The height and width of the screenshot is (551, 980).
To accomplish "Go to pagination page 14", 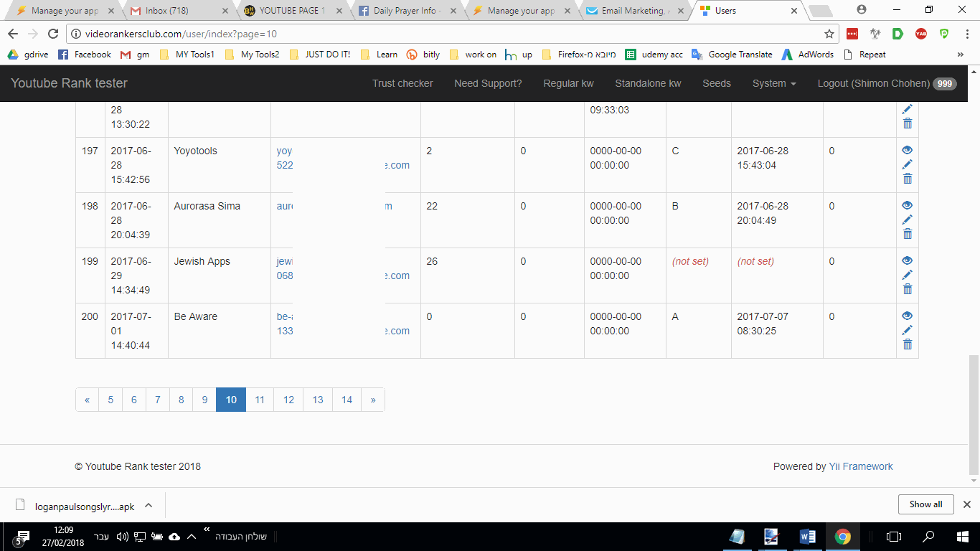I will 347,400.
